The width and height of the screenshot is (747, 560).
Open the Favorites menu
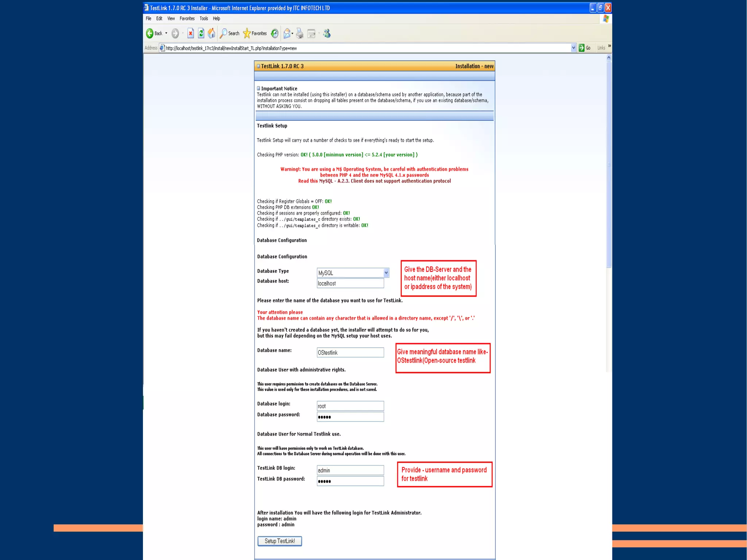(x=187, y=19)
